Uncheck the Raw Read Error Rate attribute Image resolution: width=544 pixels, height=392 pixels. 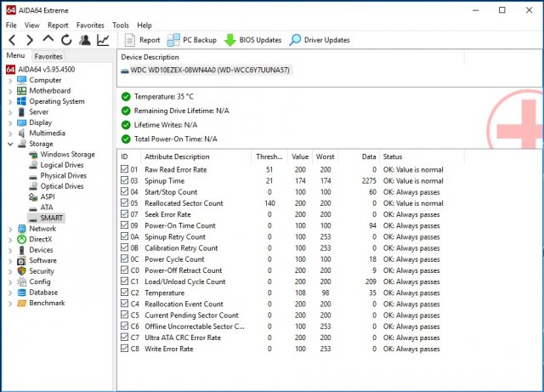point(125,170)
